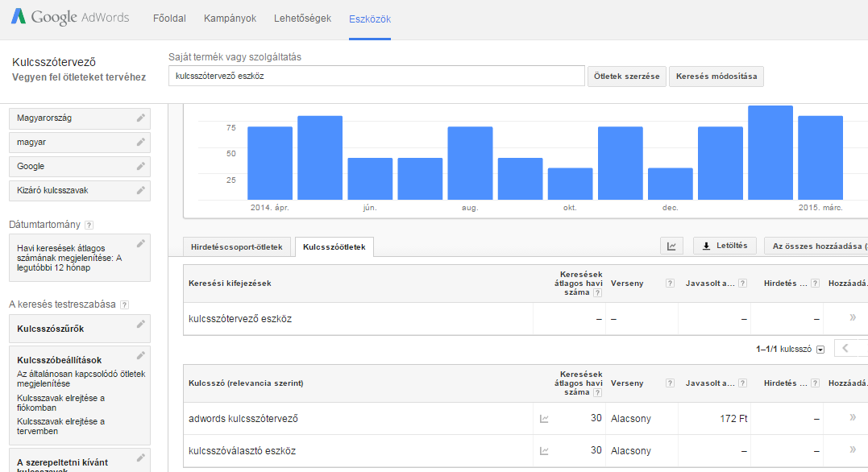Image resolution: width=868 pixels, height=472 pixels.
Task: Sort by 'Kulcsszó (relevancia szerint)' column header
Action: 246,383
